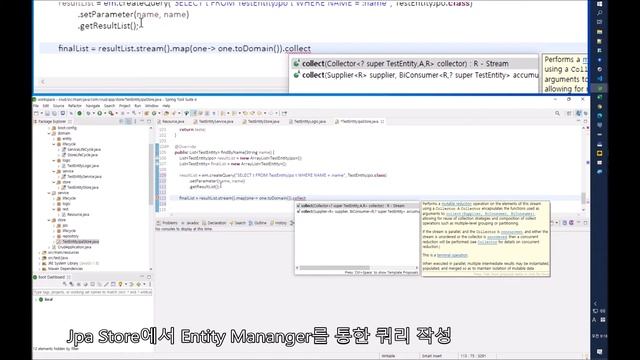
Task: Switch to the TestEntityService.java editor tab
Action: 216,122
